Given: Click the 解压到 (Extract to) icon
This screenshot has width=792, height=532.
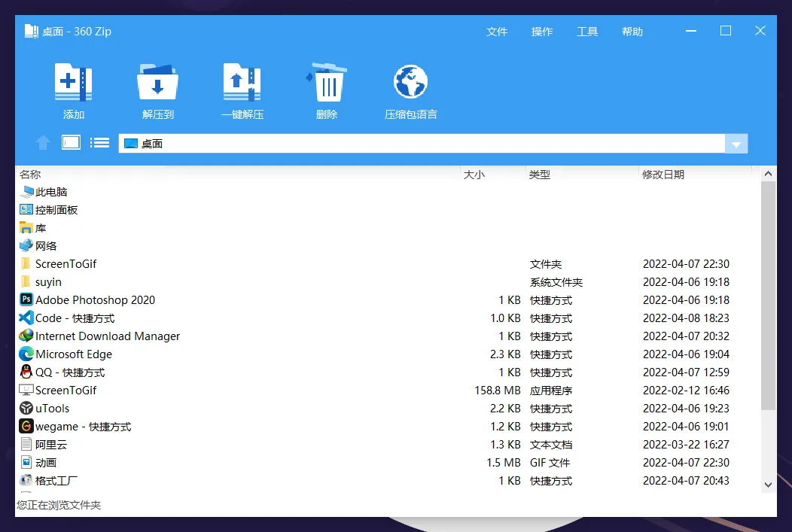Looking at the screenshot, I should click(157, 83).
